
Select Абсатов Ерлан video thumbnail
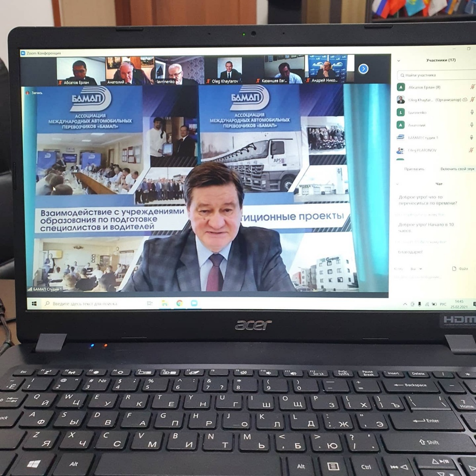click(x=81, y=71)
